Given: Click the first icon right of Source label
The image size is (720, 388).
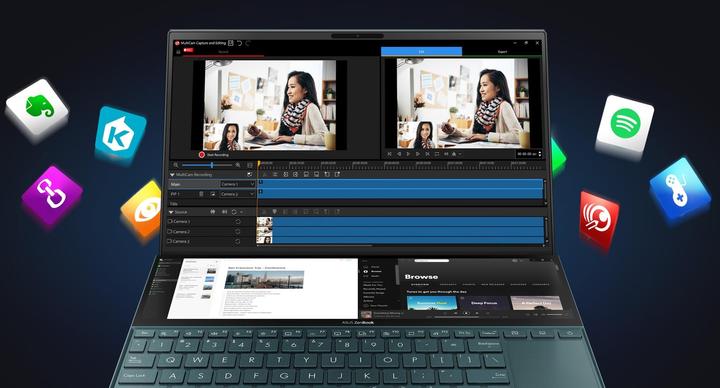Looking at the screenshot, I should pyautogui.click(x=213, y=212).
